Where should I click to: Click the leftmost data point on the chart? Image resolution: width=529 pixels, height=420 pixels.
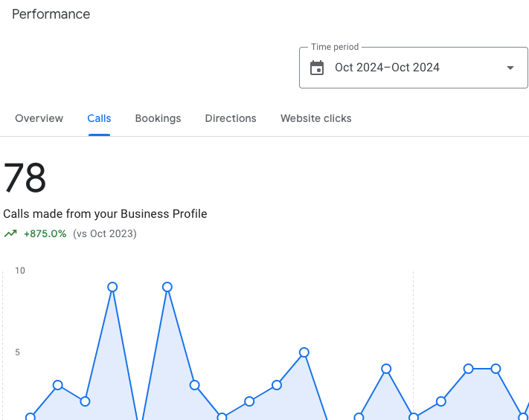(31, 418)
